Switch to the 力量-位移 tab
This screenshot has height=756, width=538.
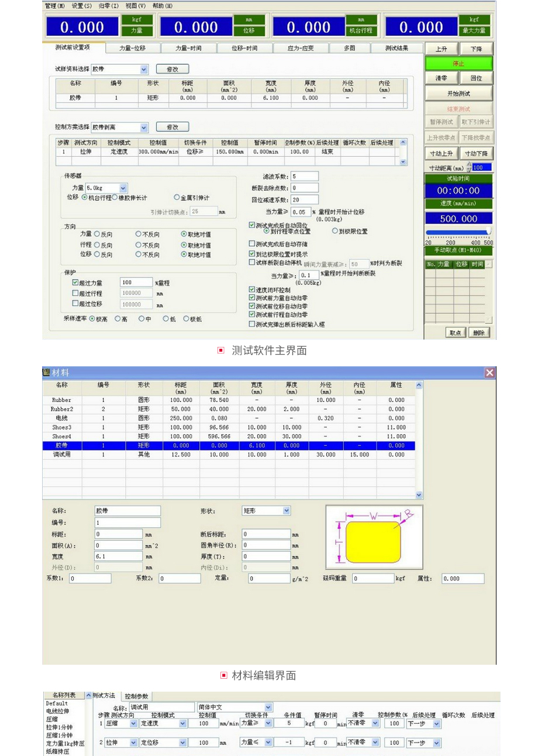click(132, 49)
